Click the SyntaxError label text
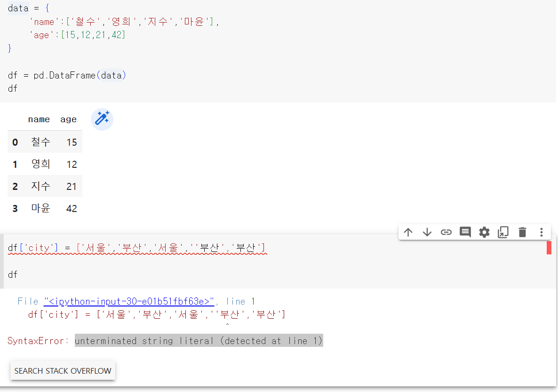 coord(38,341)
